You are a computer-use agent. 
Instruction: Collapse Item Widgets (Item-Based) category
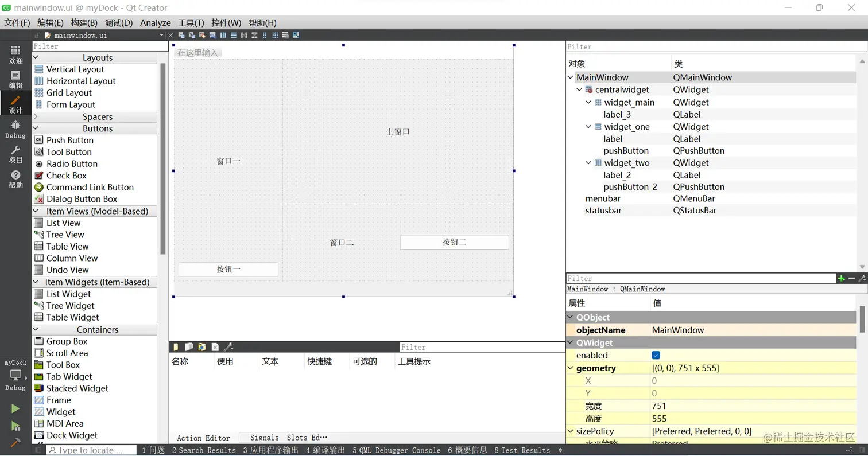coord(36,282)
